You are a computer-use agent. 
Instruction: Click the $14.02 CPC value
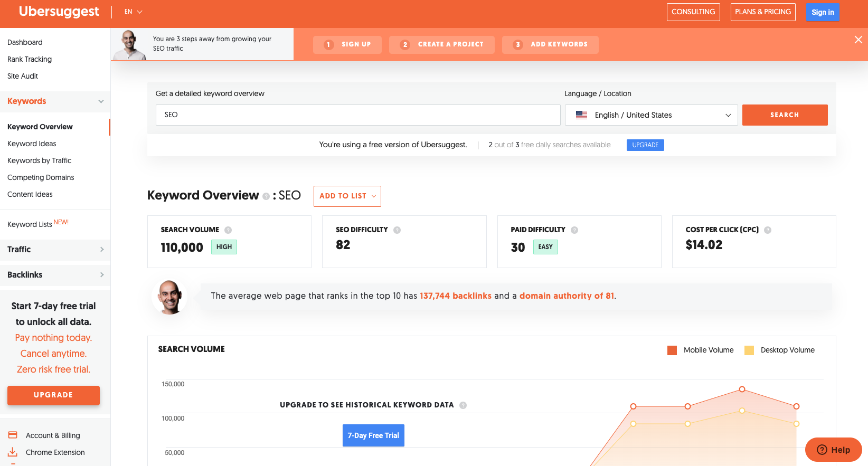pos(704,245)
